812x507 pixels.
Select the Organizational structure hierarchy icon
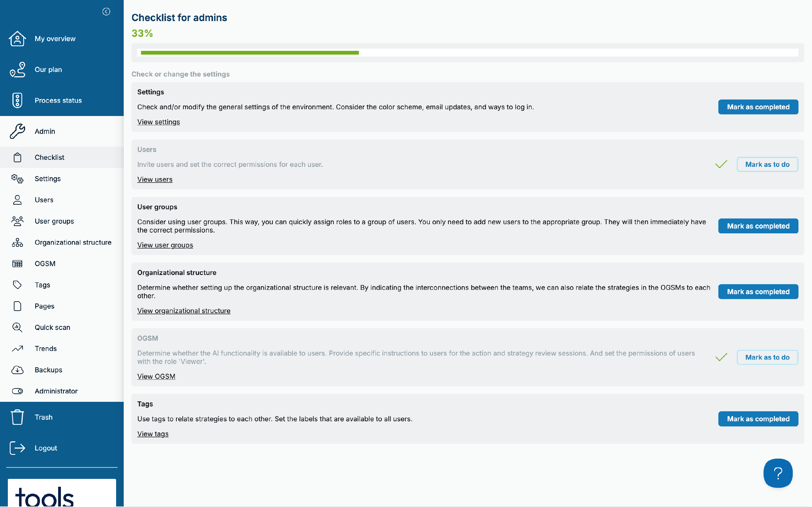[x=17, y=243]
